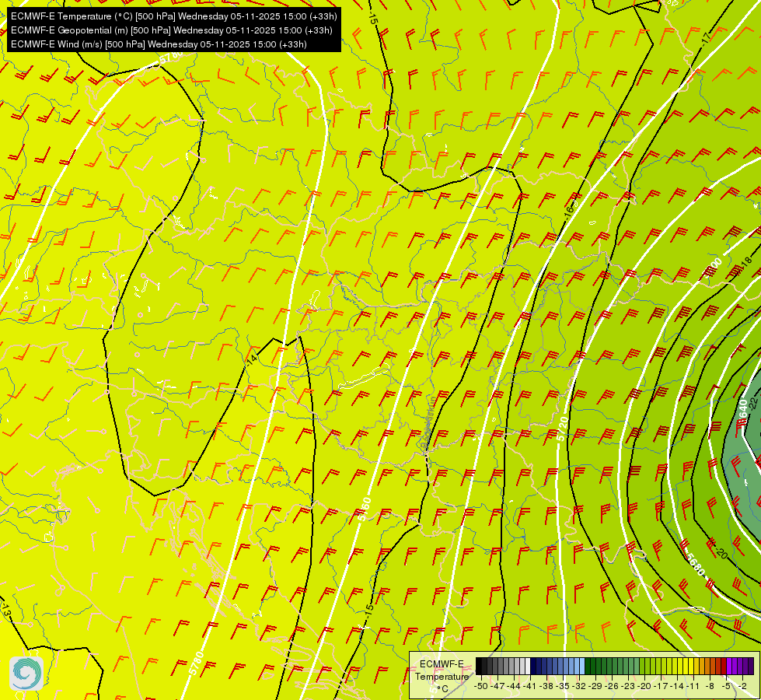This screenshot has height=700, width=761.
Task: Click the -44 legend value
Action: (514, 686)
